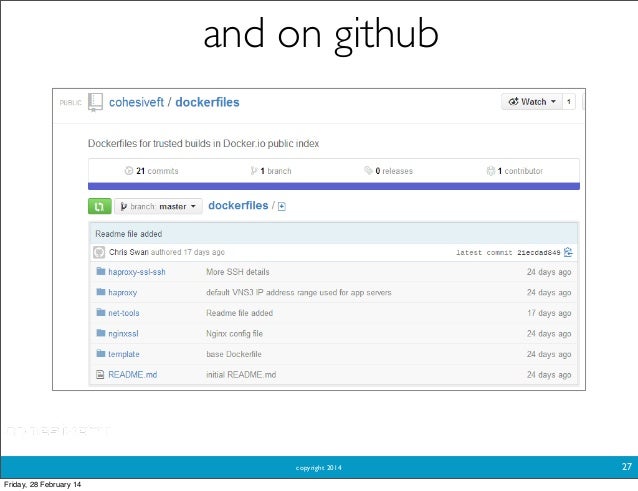
Task: Click the commit history icon
Action: point(568,252)
